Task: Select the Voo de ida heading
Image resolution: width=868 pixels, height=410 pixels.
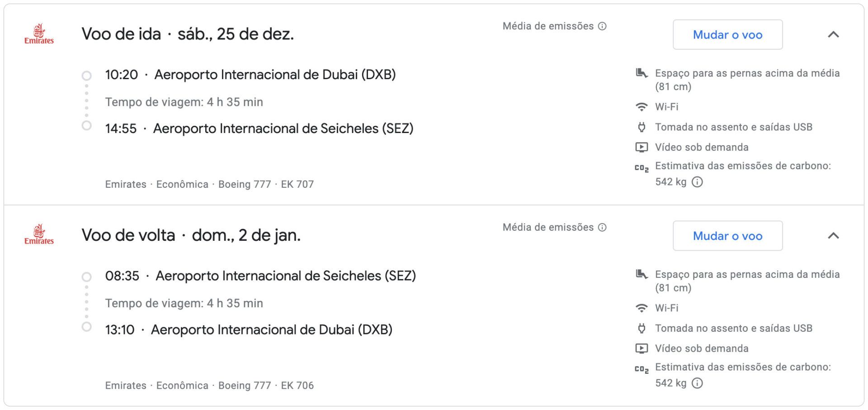Action: point(121,34)
